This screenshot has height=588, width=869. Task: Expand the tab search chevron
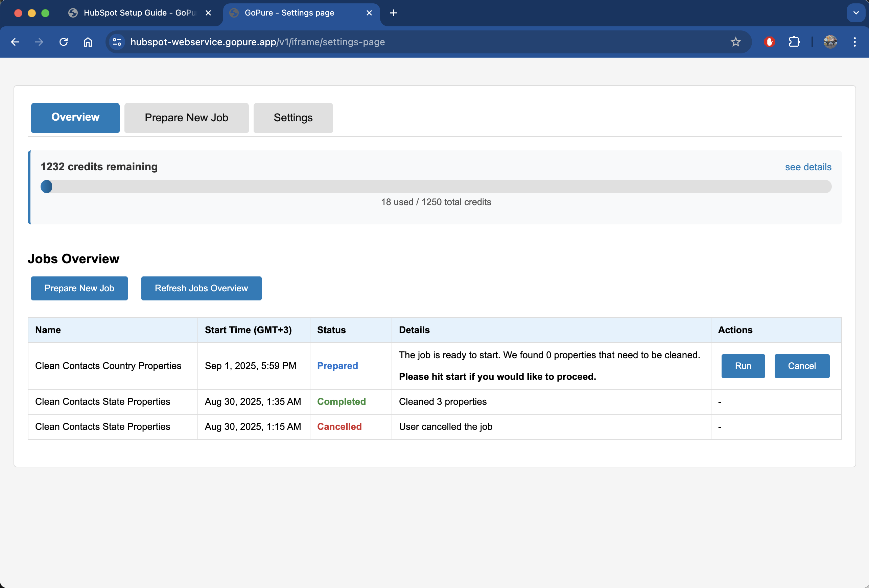(x=855, y=13)
